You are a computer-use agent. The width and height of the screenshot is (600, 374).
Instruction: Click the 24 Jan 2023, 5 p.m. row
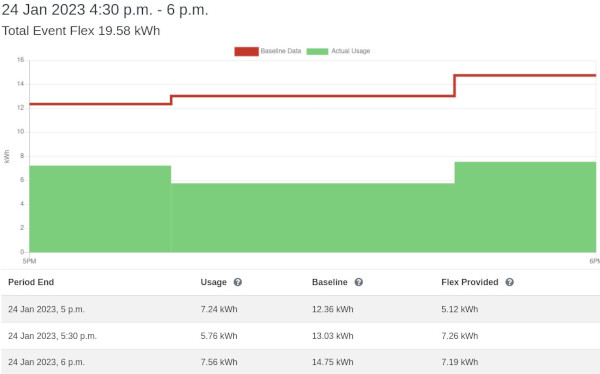[300, 309]
